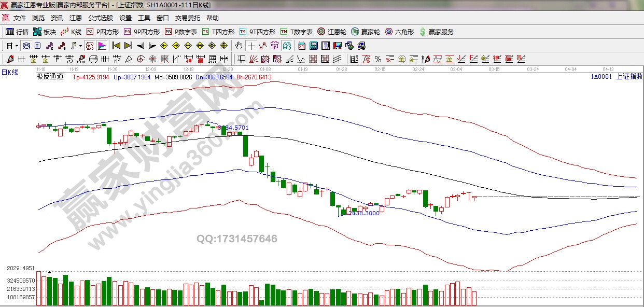Image resolution: width=644 pixels, height=307 pixels.
Task: Open the P数字表 number table
Action: point(181,32)
